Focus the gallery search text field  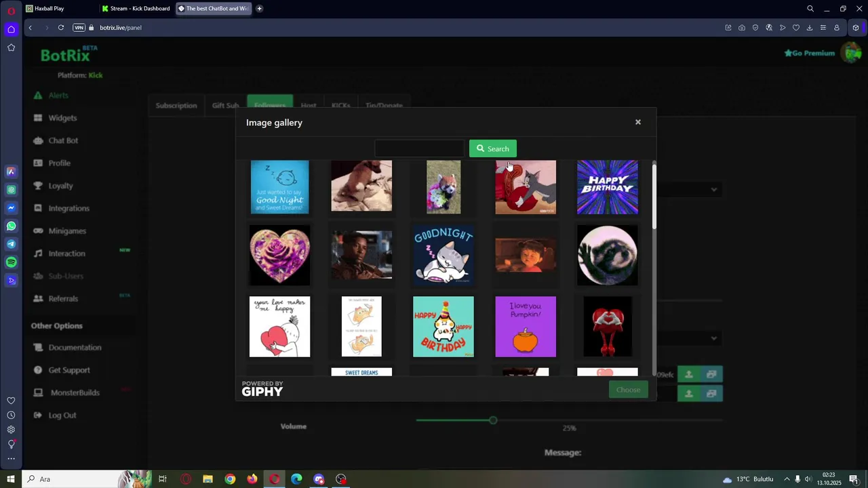click(x=419, y=148)
